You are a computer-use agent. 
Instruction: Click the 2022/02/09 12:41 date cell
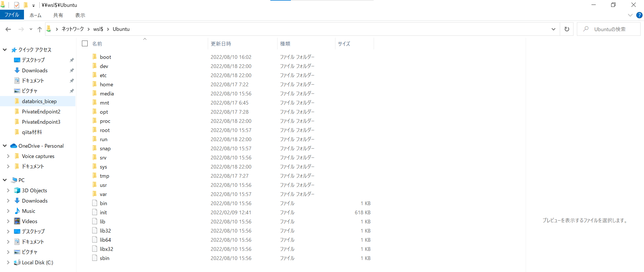point(231,212)
